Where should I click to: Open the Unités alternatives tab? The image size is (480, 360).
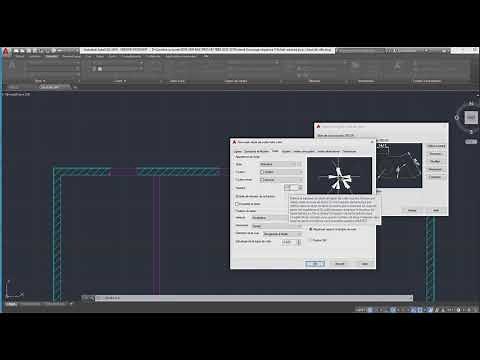point(328,151)
